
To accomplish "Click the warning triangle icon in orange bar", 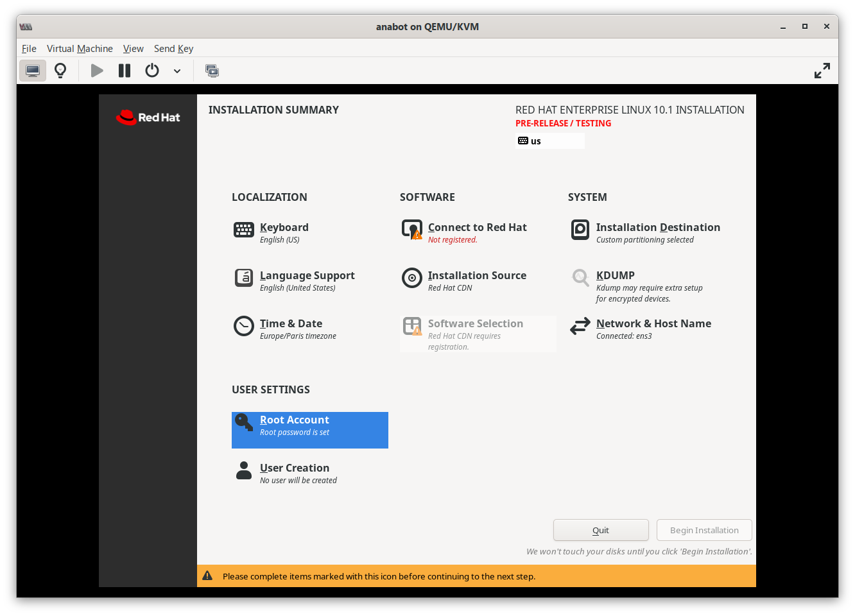I will [207, 576].
